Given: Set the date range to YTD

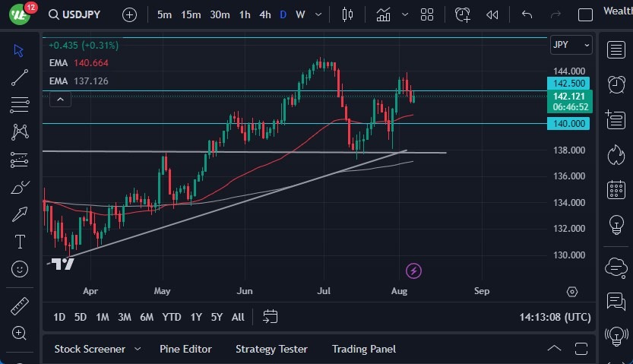Looking at the screenshot, I should [x=172, y=317].
